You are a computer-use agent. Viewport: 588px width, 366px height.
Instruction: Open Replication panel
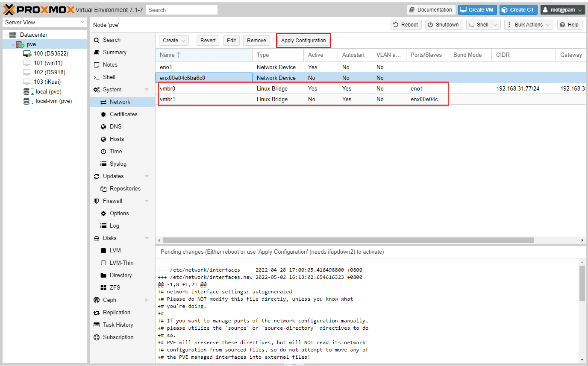122,312
